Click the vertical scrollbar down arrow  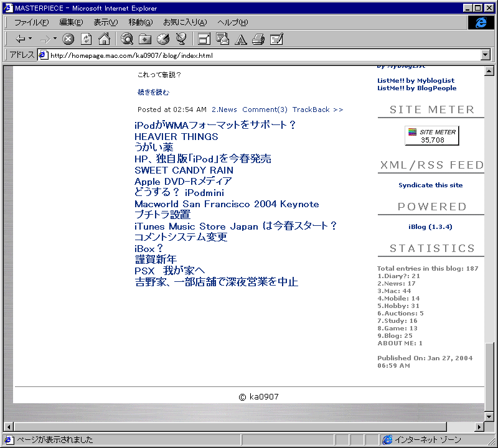(489, 416)
